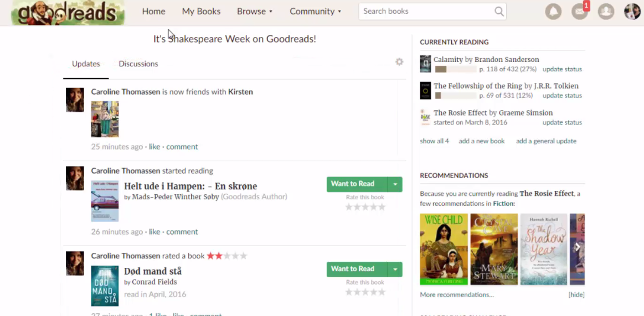Switch to the Updates tab
This screenshot has height=316, width=644.
[86, 64]
